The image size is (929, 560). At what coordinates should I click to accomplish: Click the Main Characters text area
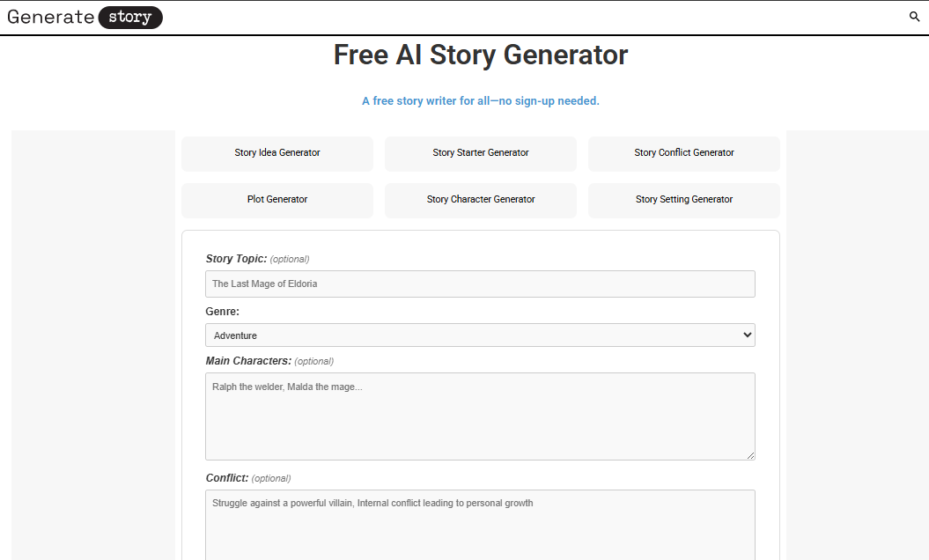click(480, 416)
